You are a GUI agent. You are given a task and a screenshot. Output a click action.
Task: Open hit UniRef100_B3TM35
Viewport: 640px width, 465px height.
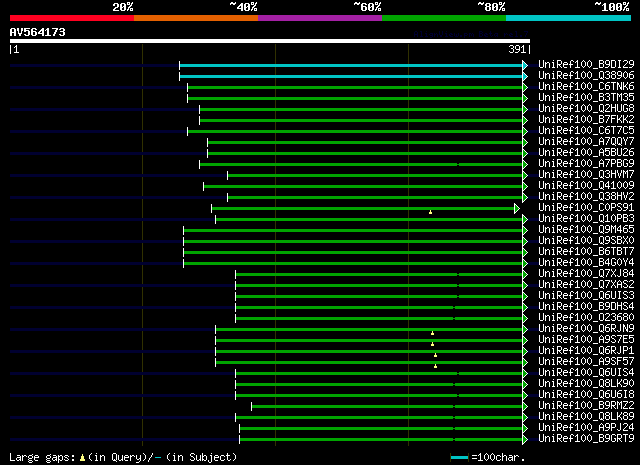(586, 97)
